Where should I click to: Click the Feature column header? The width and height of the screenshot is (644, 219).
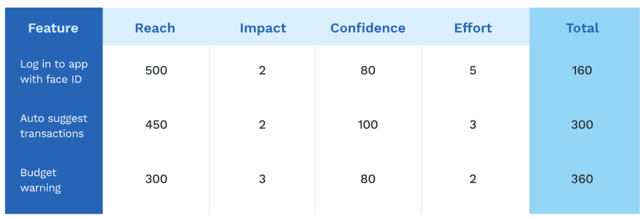click(x=54, y=28)
